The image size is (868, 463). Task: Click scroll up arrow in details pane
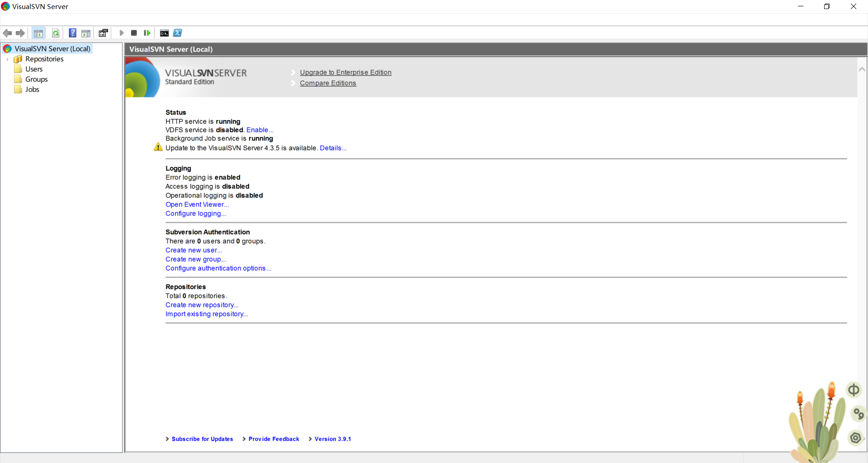coord(862,69)
